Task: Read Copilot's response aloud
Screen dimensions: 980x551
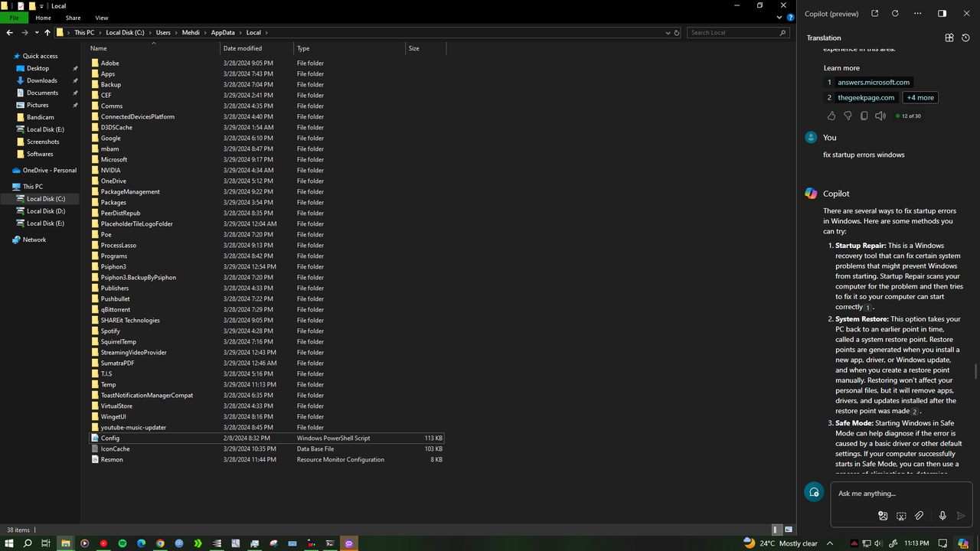Action: coord(880,115)
